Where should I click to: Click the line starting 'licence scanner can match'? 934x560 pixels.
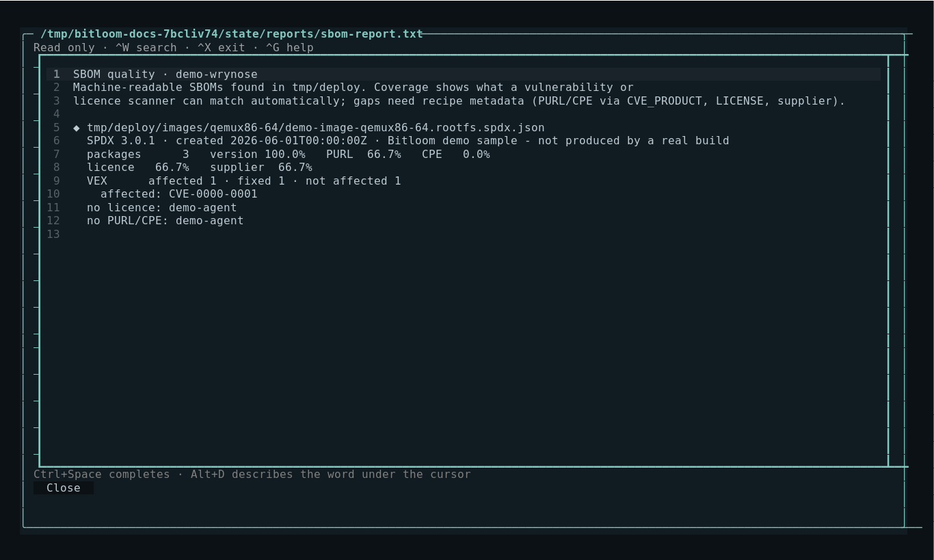click(x=459, y=101)
